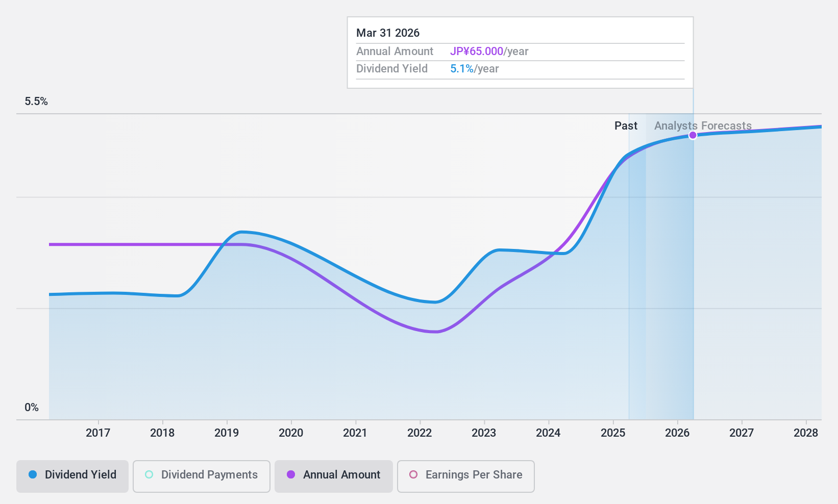Click the 2019 x-axis label
This screenshot has width=838, height=504.
227,433
